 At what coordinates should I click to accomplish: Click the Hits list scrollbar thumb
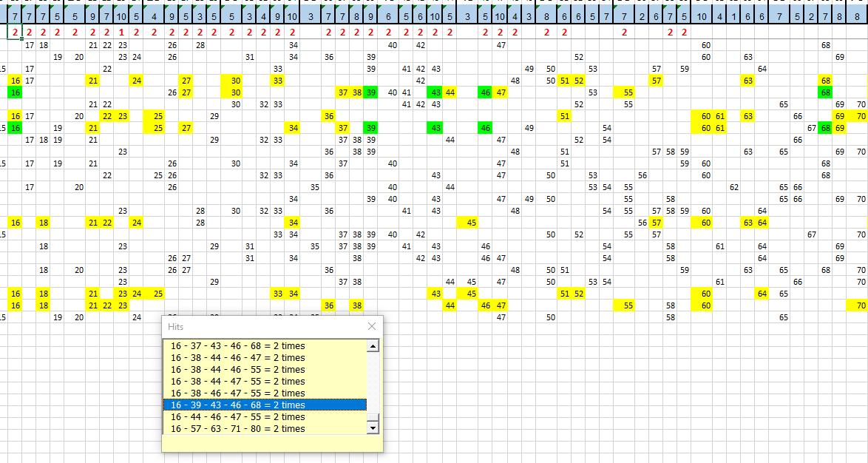(x=373, y=416)
